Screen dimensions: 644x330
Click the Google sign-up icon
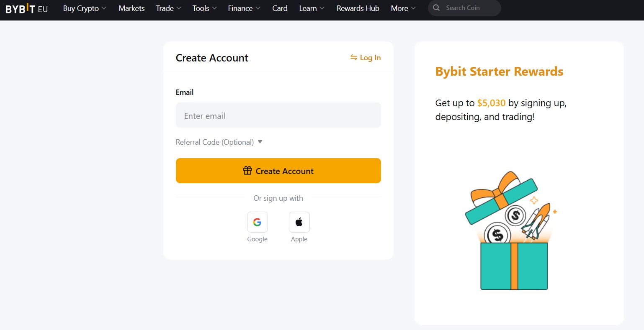tap(257, 222)
